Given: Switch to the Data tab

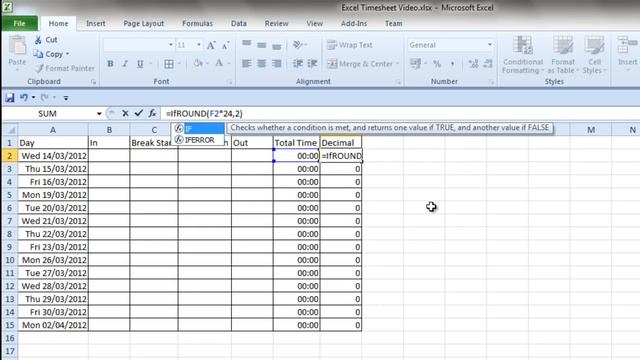Looking at the screenshot, I should 239,23.
